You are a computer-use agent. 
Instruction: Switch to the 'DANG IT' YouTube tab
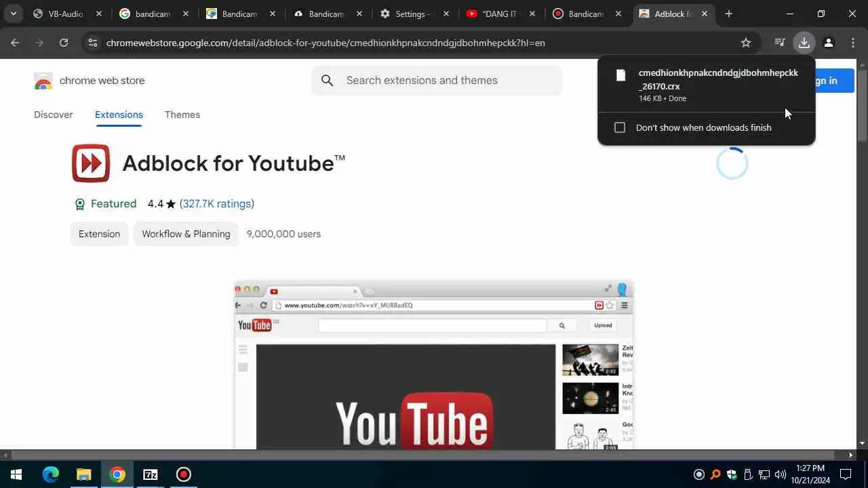coord(500,14)
